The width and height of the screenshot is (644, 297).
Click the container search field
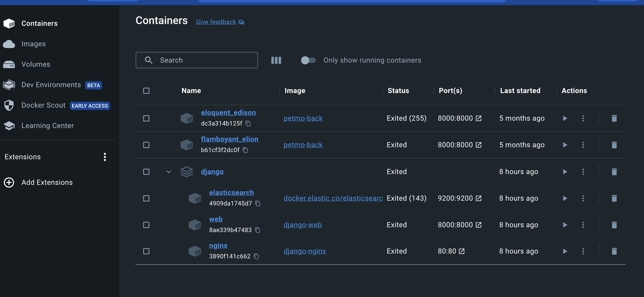click(197, 60)
